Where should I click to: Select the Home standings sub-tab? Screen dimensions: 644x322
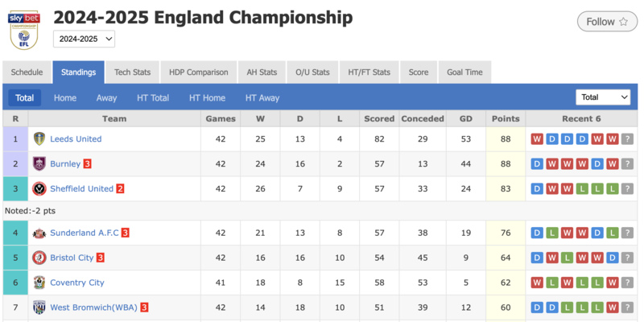coord(65,97)
